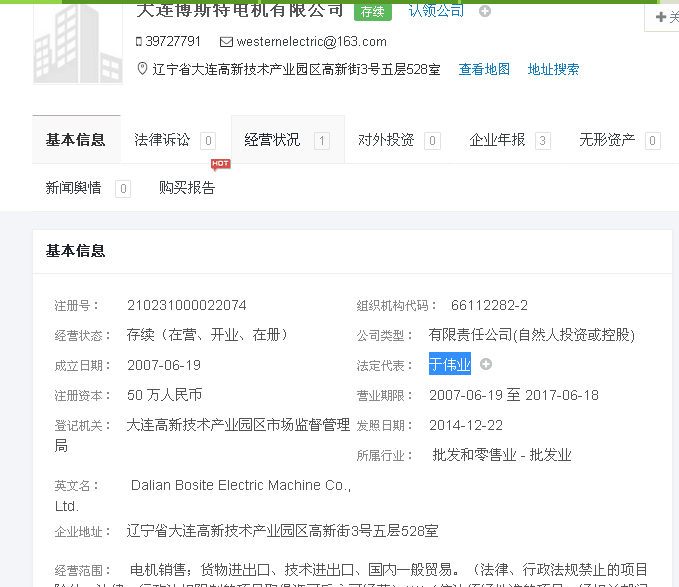Click the 地址搜索 link
679x587 pixels.
(x=553, y=70)
